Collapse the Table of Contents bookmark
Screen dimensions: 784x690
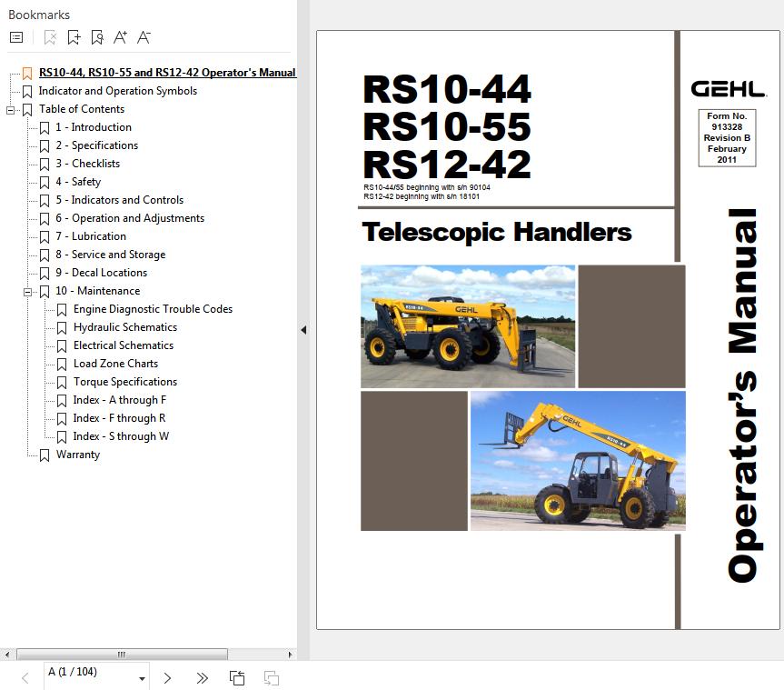10,109
